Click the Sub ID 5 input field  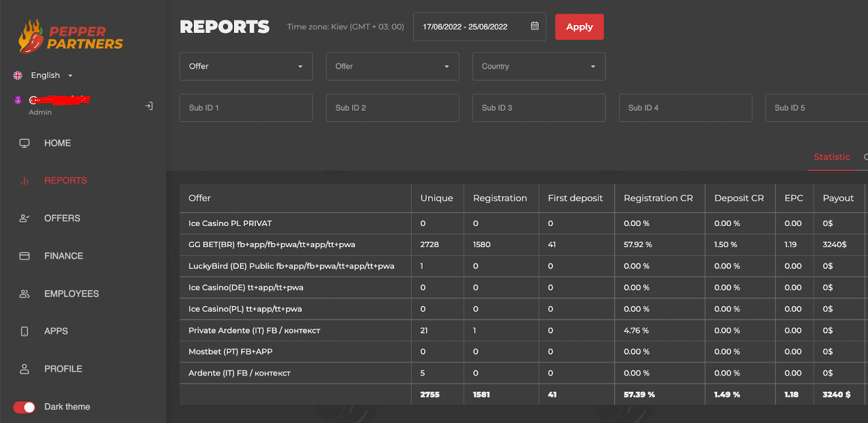[816, 108]
